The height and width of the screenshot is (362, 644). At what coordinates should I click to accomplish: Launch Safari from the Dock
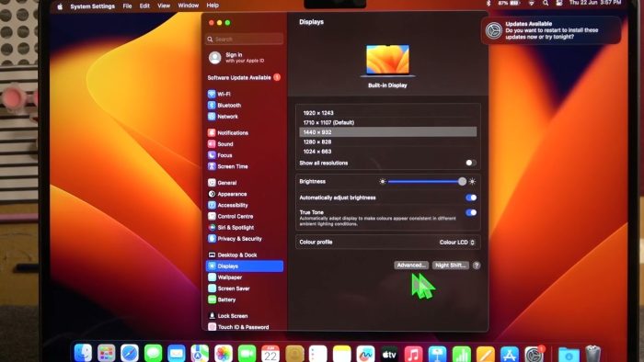click(x=130, y=353)
